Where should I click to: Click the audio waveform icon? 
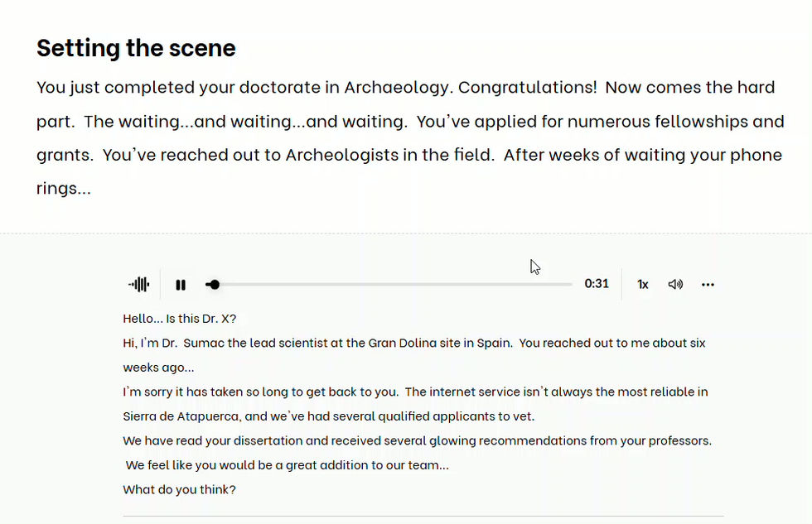tap(139, 285)
